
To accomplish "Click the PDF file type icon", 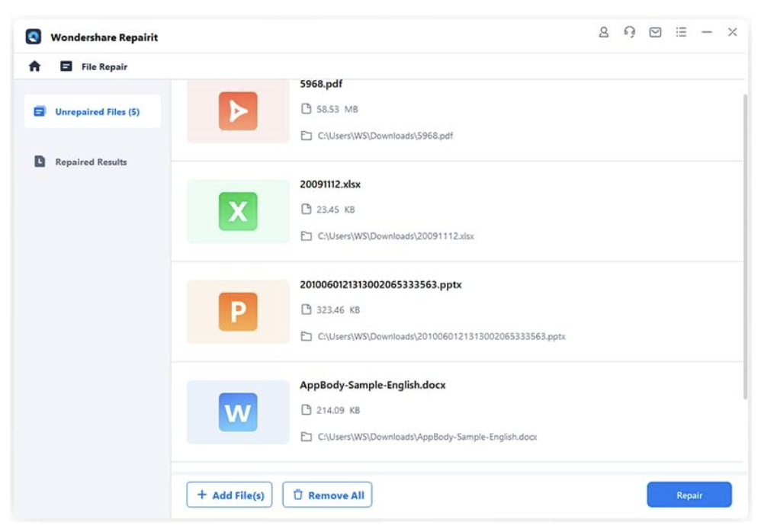I will [238, 111].
